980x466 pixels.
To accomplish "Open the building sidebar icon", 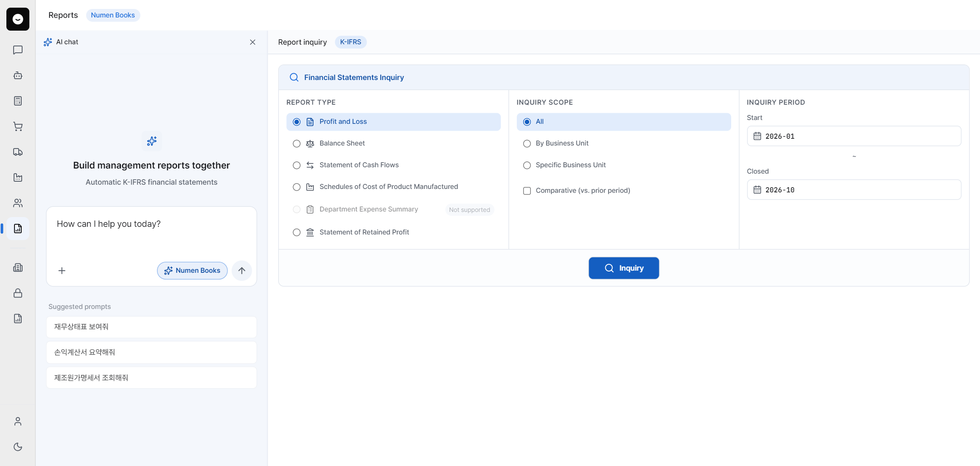I will tap(18, 268).
